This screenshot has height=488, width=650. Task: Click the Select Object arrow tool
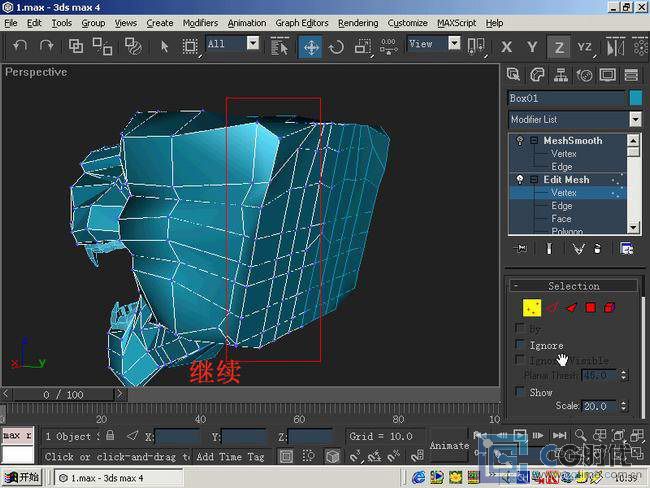click(165, 46)
